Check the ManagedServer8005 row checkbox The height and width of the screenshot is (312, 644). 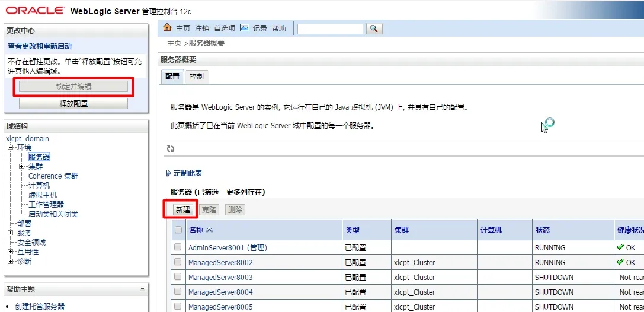pos(177,306)
